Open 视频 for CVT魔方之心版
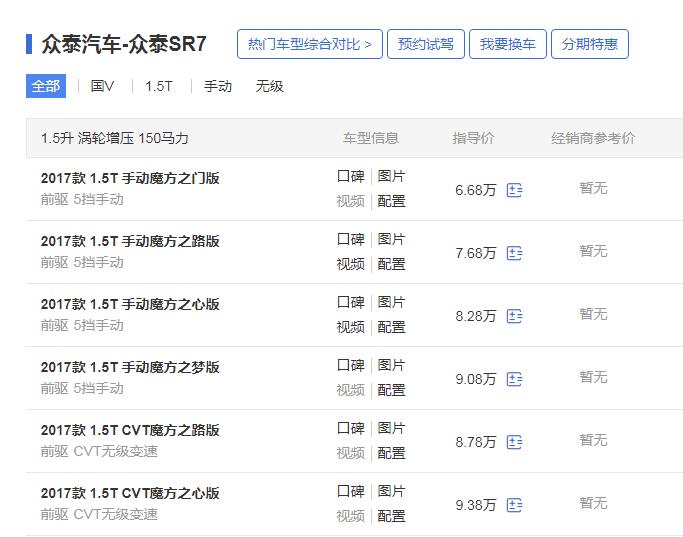The image size is (683, 537). coord(351,516)
